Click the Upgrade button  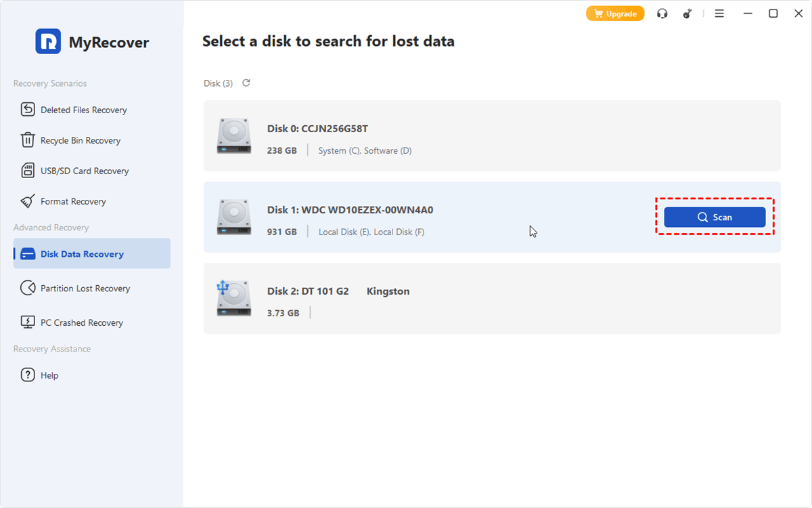(x=615, y=14)
